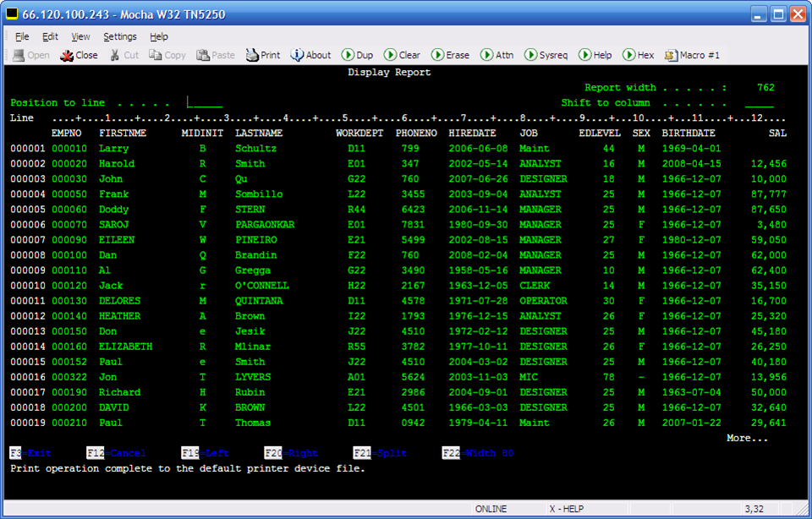Click the EDLEVEL column header
Screen dimensions: 812x519
pyautogui.click(x=600, y=133)
